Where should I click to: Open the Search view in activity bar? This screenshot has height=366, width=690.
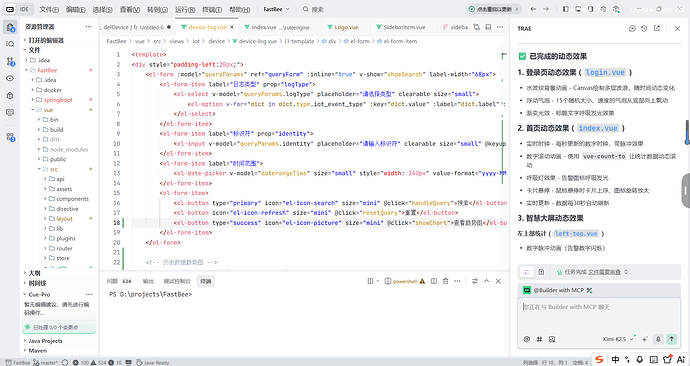click(x=10, y=44)
